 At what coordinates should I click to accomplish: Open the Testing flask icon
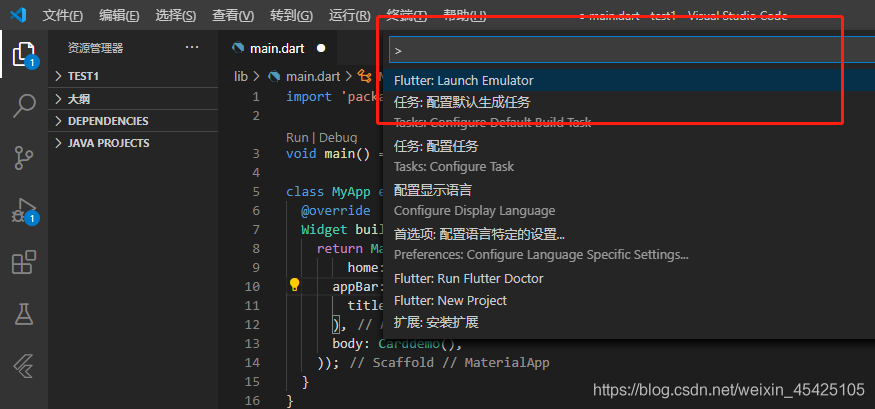23,314
